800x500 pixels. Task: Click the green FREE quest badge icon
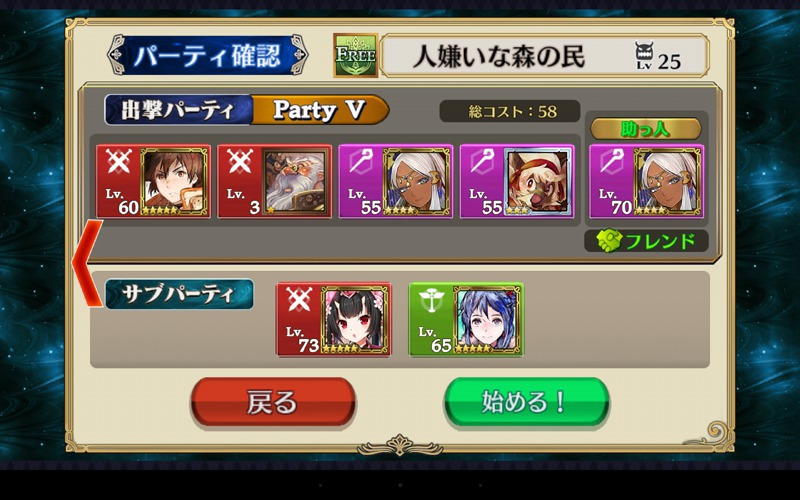[x=356, y=56]
